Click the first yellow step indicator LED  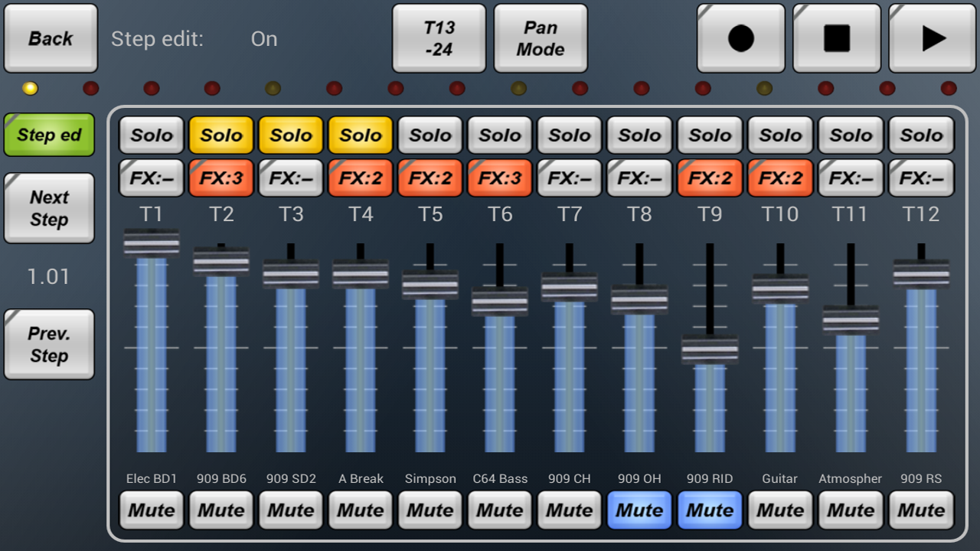[30, 88]
